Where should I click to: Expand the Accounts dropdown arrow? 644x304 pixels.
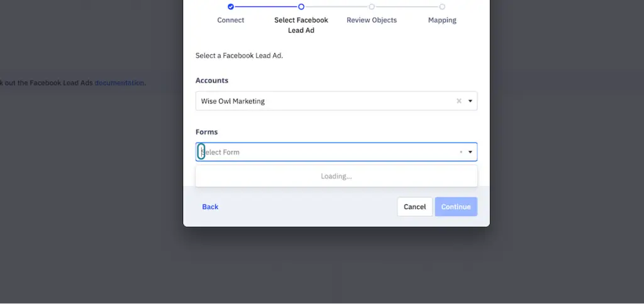(x=470, y=101)
